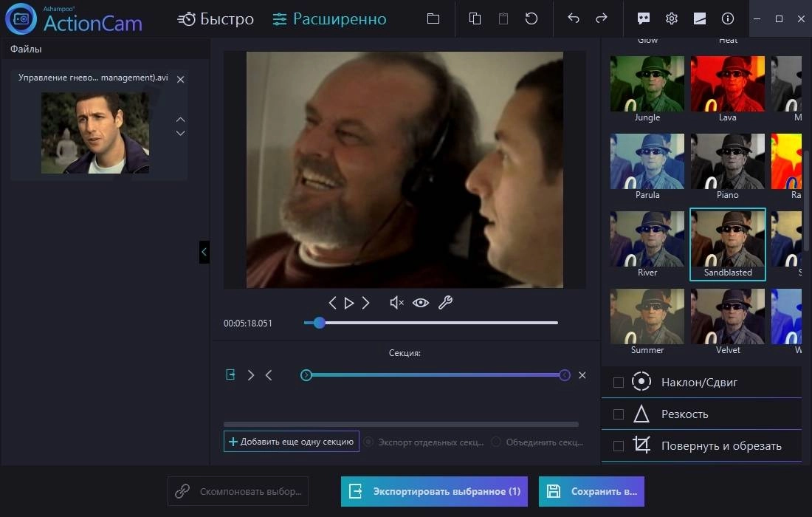Click the paste clipboard icon
Viewport: 812px width, 517px height.
[503, 18]
